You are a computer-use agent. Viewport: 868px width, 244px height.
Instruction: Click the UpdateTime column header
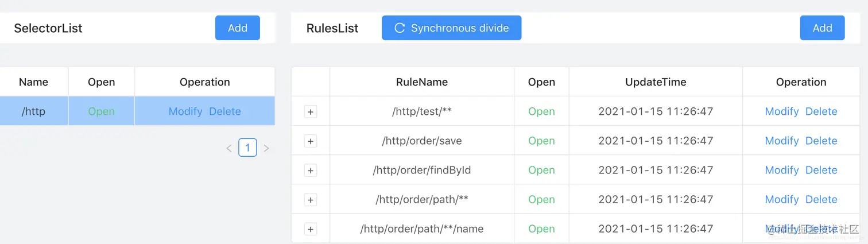pyautogui.click(x=656, y=82)
